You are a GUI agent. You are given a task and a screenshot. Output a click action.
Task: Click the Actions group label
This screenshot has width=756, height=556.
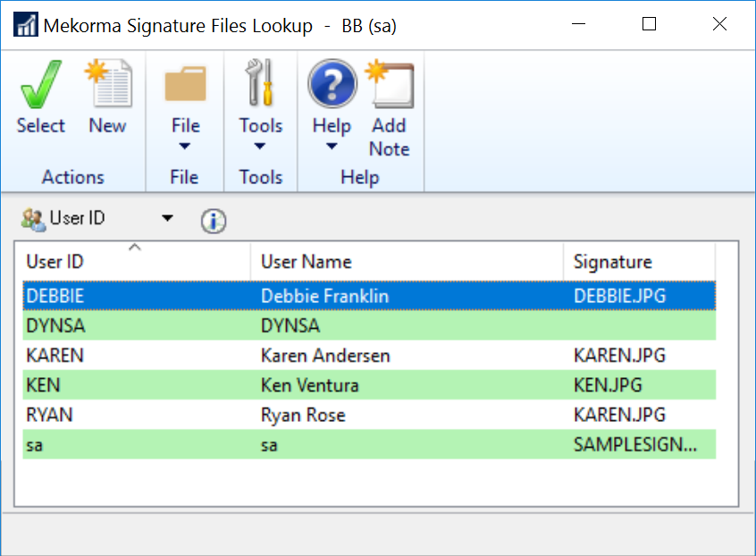tap(72, 177)
